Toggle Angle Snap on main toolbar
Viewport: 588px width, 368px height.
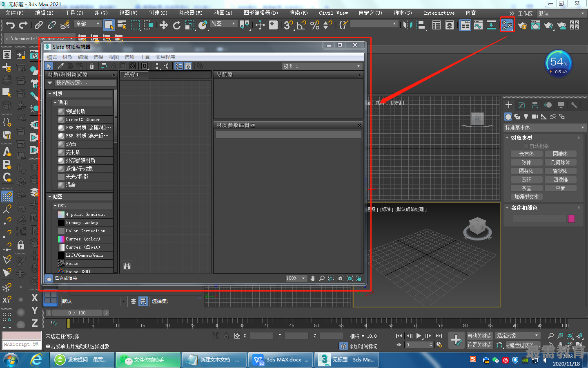[x=302, y=25]
